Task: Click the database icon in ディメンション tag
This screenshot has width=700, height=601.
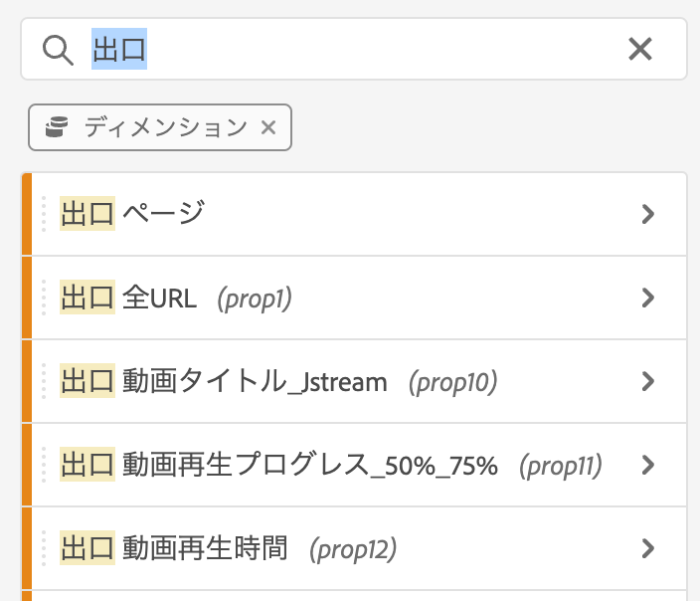Action: coord(57,127)
